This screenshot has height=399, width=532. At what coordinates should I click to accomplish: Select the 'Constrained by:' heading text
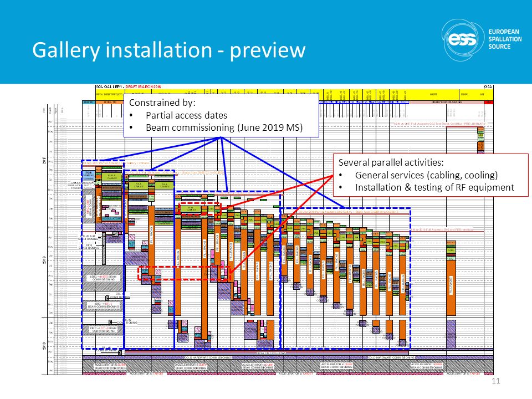pyautogui.click(x=162, y=103)
